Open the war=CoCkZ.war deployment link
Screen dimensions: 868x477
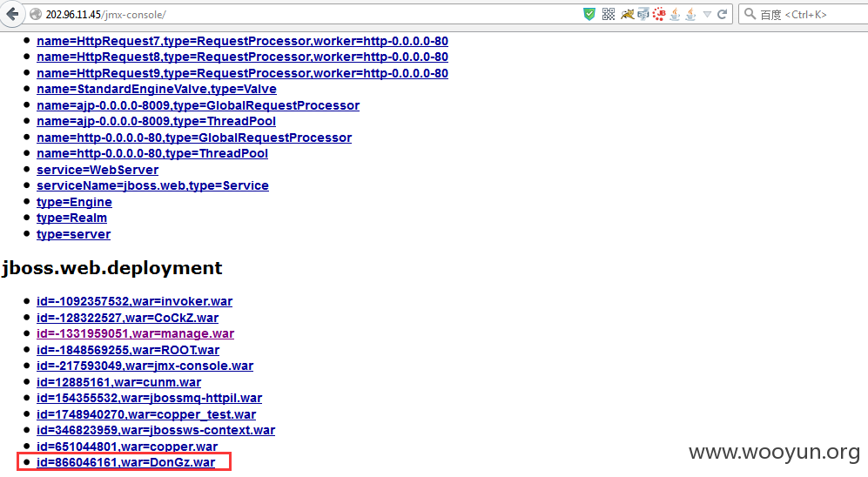[127, 318]
